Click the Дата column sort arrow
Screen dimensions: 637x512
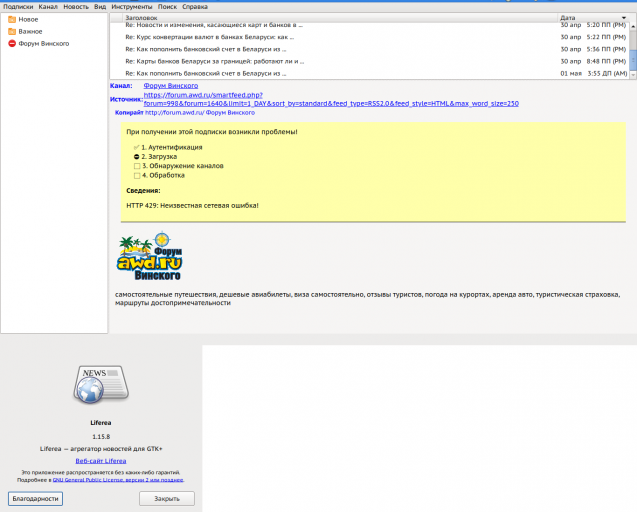coord(624,18)
